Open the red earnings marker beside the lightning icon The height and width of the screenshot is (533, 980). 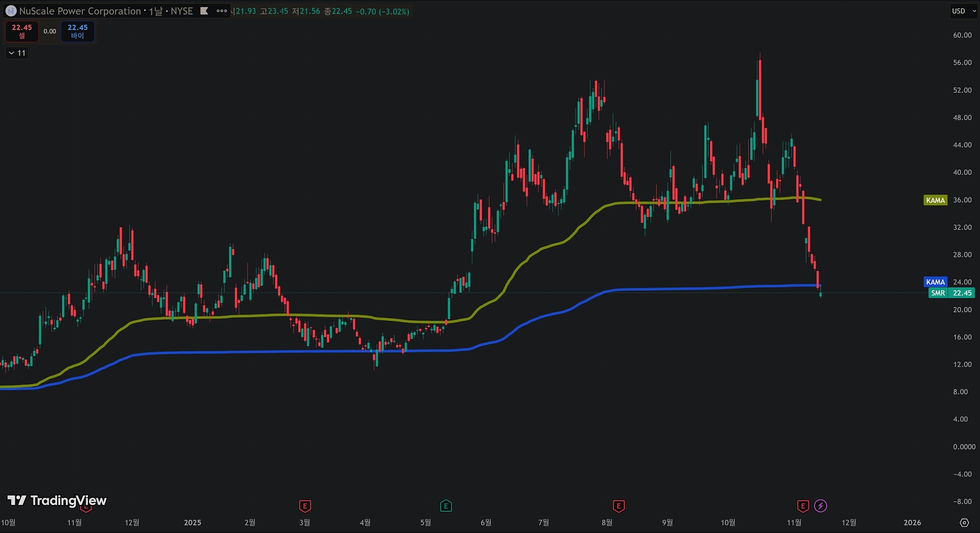click(803, 506)
